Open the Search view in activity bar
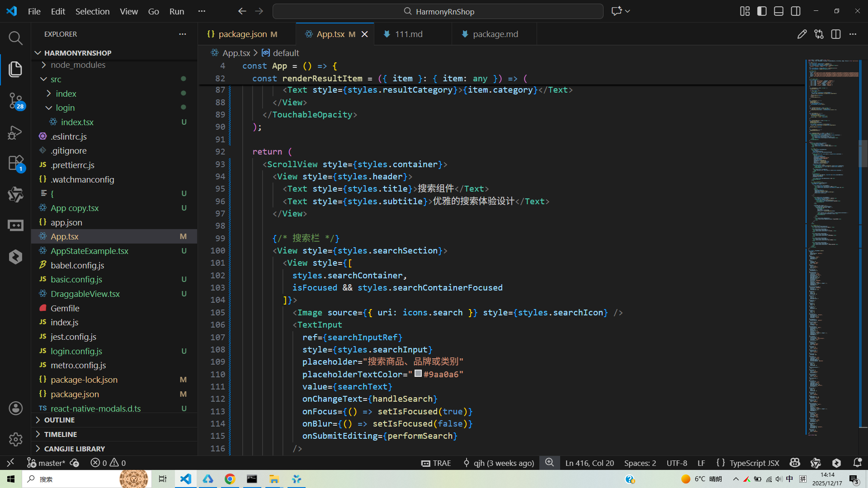 [15, 38]
